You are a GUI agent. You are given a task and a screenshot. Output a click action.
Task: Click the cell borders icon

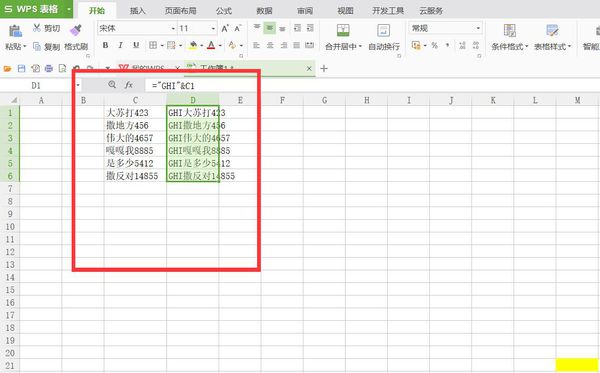point(153,46)
